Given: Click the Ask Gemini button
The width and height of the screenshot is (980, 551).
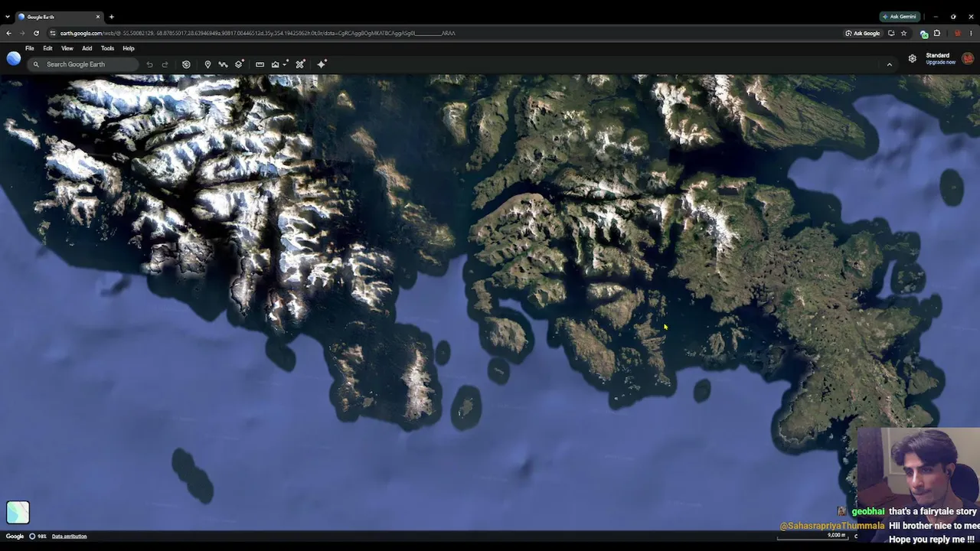Looking at the screenshot, I should [900, 16].
